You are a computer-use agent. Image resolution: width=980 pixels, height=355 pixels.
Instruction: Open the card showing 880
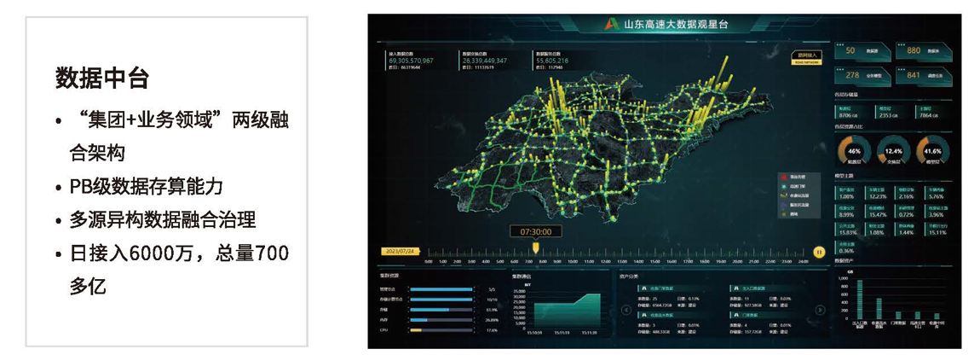pos(923,51)
